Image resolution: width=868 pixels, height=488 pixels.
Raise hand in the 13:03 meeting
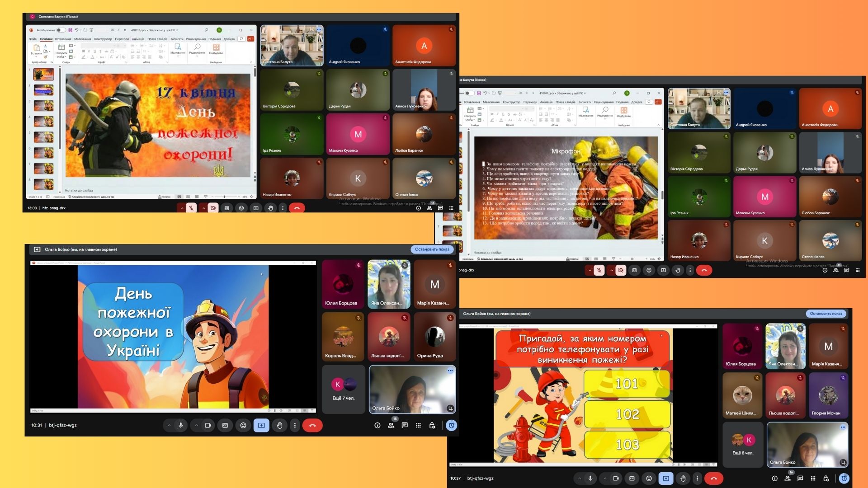point(270,208)
